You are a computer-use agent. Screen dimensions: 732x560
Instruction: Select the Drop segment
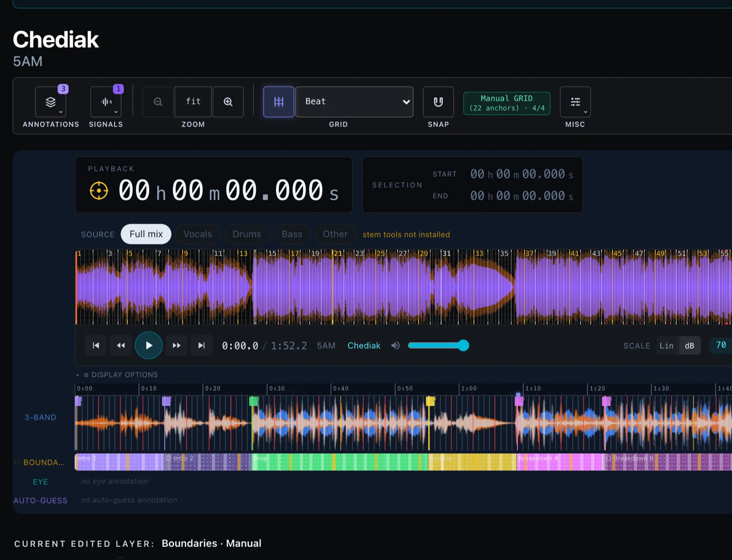tap(339, 462)
